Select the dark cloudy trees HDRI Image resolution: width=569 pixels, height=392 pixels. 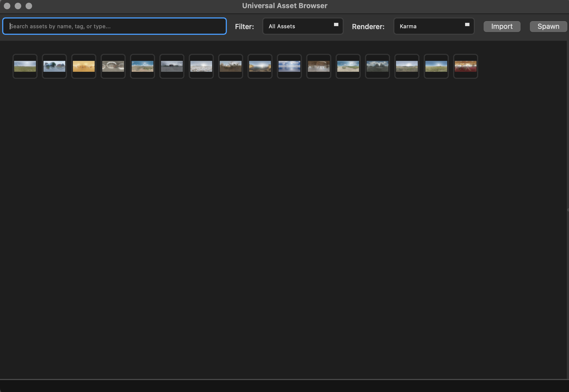point(377,66)
